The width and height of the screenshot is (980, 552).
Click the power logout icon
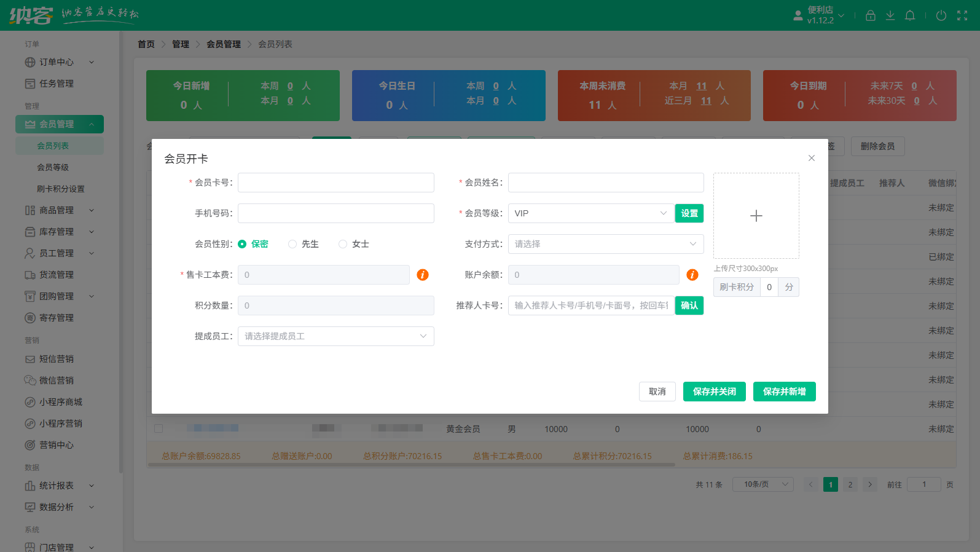tap(941, 16)
